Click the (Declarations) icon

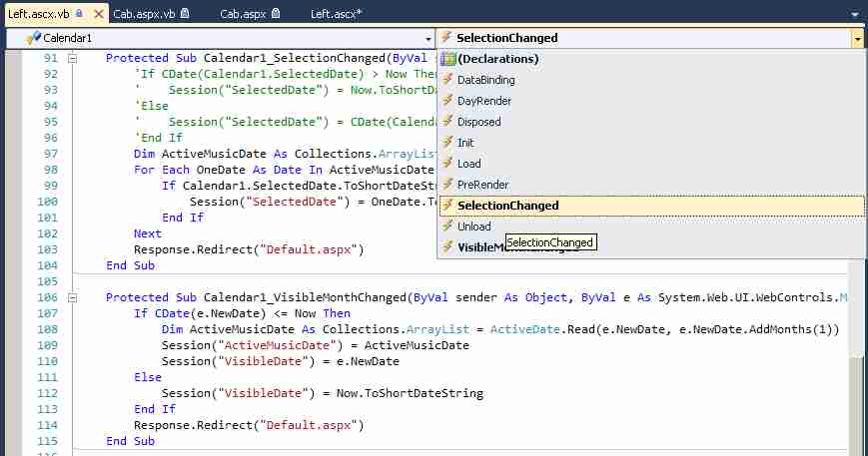click(447, 59)
